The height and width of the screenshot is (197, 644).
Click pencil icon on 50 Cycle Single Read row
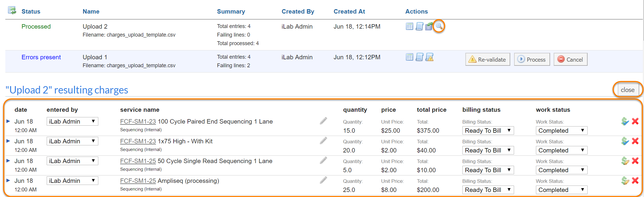(x=323, y=160)
